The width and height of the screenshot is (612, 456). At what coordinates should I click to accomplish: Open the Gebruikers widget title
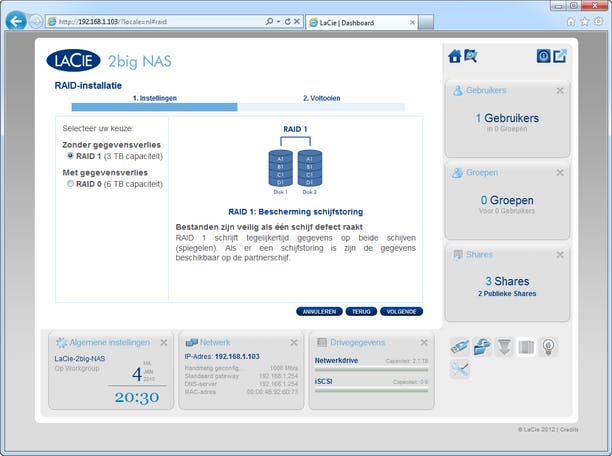[x=486, y=90]
